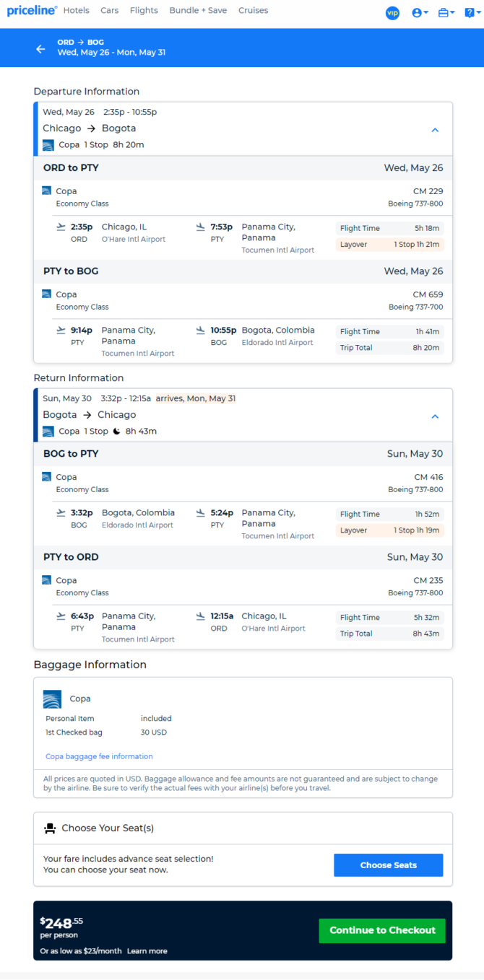Viewport: 484px width, 980px height.
Task: Click the Copa logo in return summary
Action: [48, 432]
